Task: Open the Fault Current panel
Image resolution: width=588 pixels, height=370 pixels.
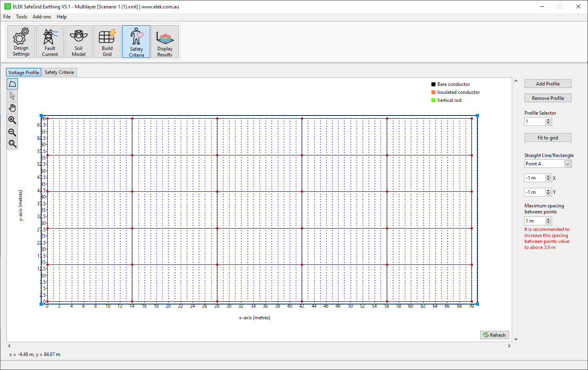Action: click(x=50, y=41)
